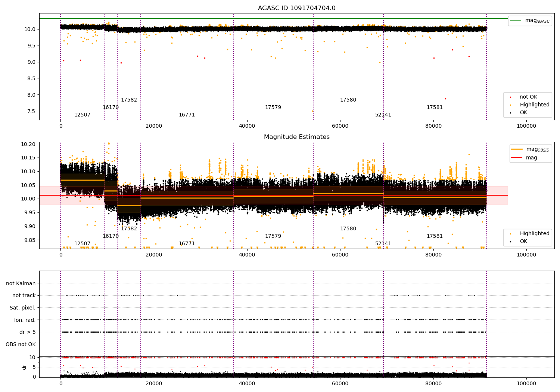Click OBSID 16771 label in Magnitude Estimates plot
560x392 pixels.
tap(187, 244)
